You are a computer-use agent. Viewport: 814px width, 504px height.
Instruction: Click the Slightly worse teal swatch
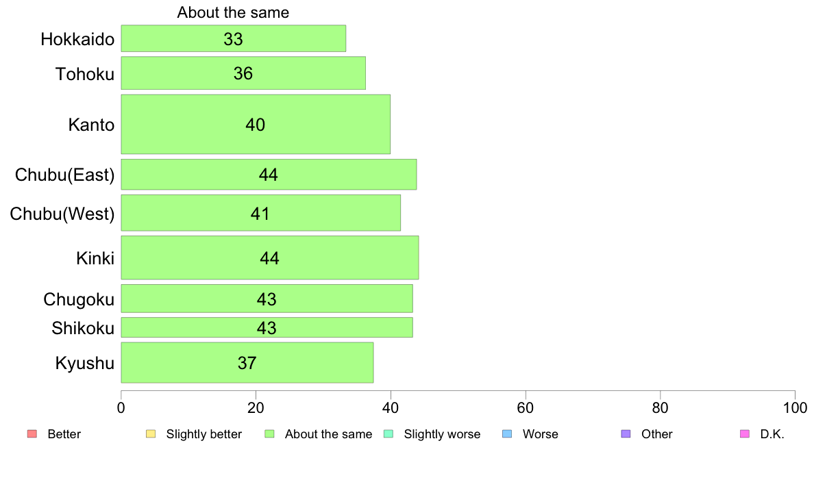[x=388, y=434]
